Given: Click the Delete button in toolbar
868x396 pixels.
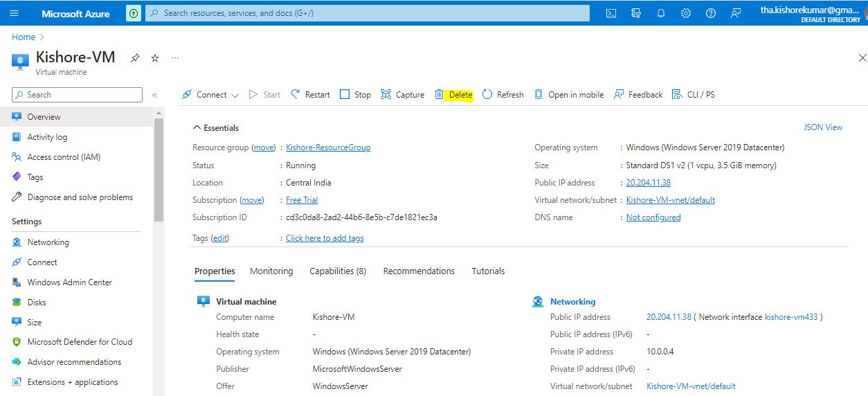Looking at the screenshot, I should coord(454,95).
